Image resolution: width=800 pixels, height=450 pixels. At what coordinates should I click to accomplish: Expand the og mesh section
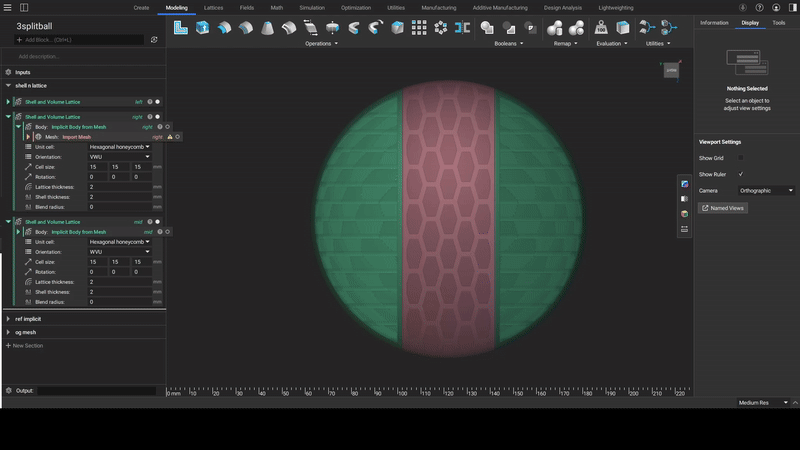(x=8, y=332)
